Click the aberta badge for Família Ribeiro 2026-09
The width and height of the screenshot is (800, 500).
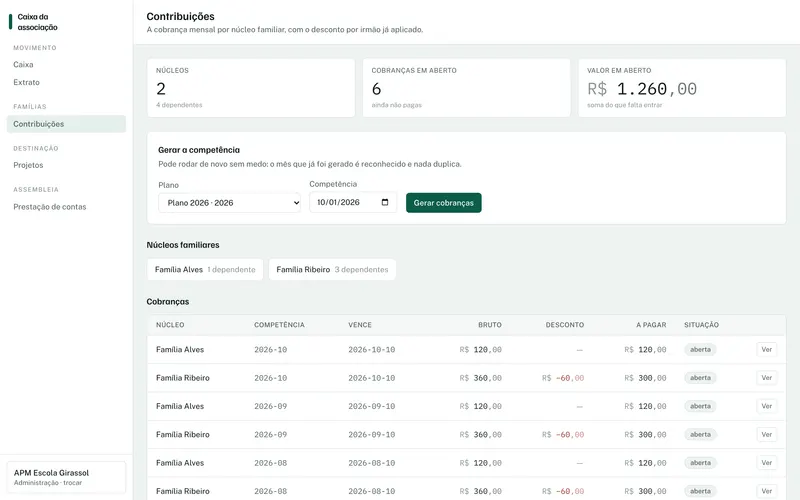click(x=700, y=435)
